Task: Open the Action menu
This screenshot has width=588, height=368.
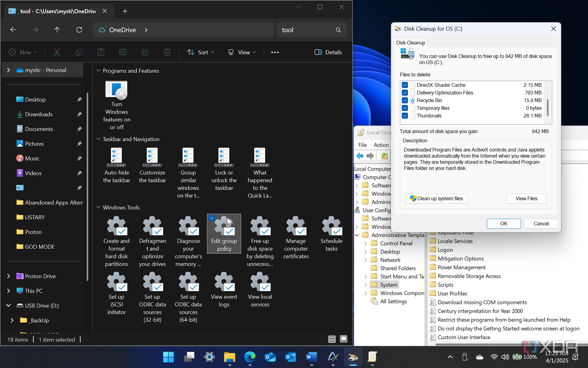Action: click(x=381, y=145)
